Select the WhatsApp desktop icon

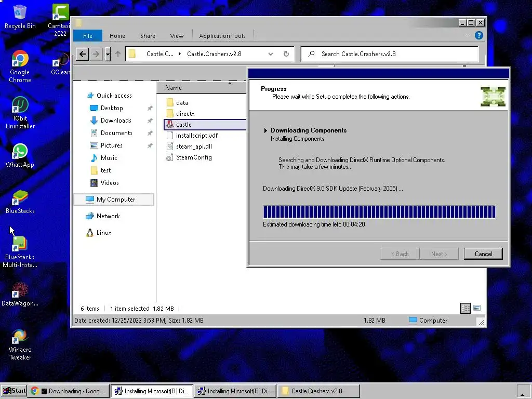20,156
